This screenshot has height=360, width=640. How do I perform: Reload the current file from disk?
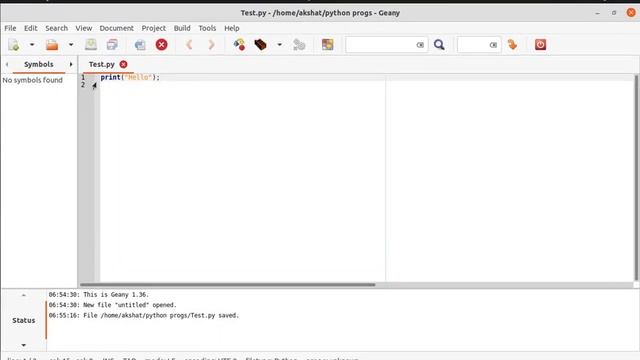pos(140,44)
